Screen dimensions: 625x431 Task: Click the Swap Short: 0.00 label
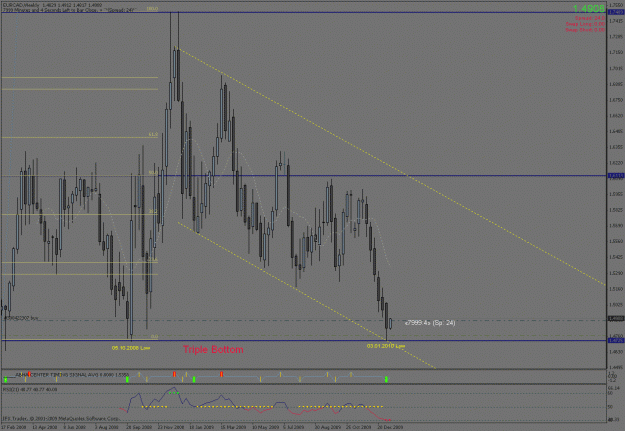pyautogui.click(x=585, y=30)
